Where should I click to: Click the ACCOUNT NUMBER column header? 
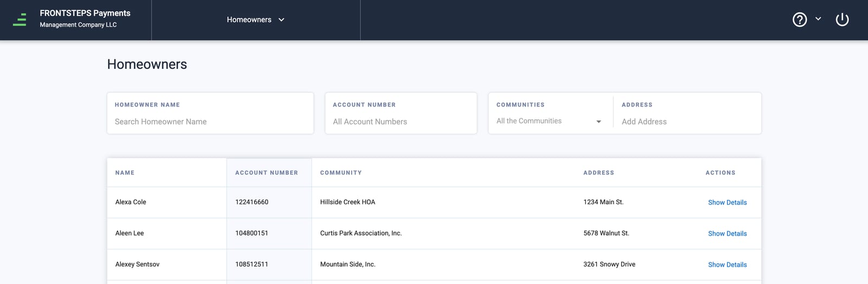[x=266, y=173]
